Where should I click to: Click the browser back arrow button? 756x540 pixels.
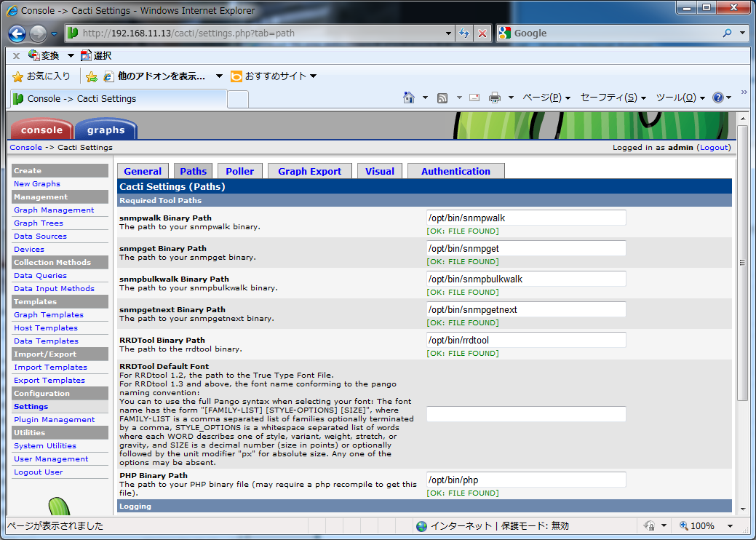pyautogui.click(x=17, y=33)
